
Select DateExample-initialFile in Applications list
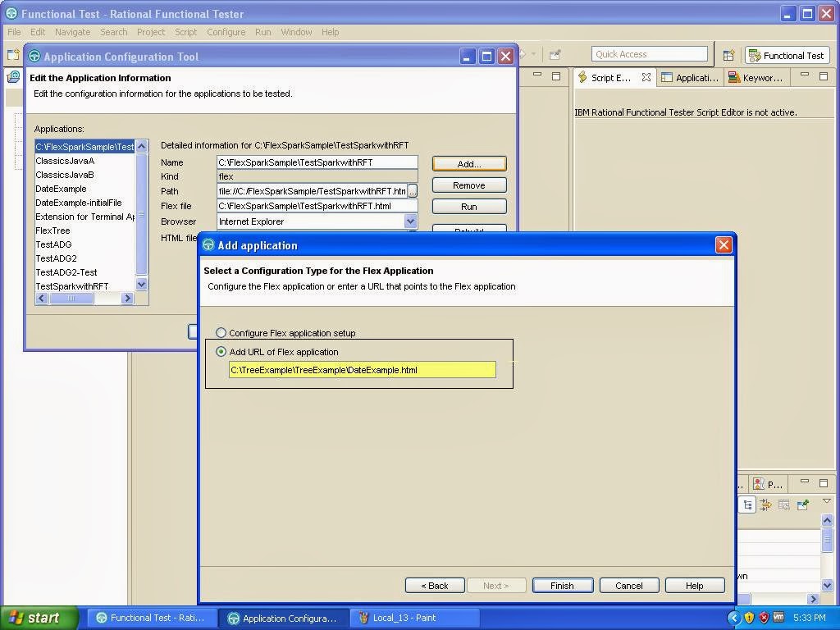tap(78, 203)
